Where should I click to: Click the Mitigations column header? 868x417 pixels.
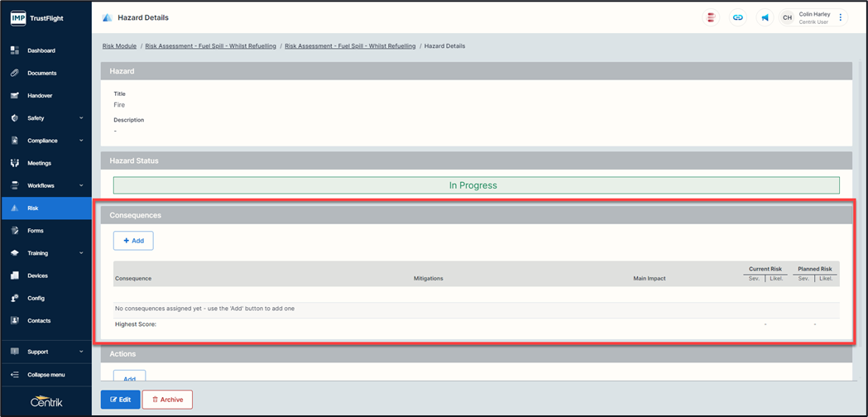point(429,279)
